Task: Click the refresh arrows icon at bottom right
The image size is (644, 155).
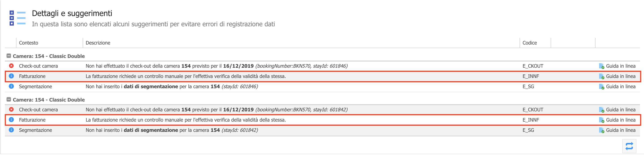Action: click(629, 146)
